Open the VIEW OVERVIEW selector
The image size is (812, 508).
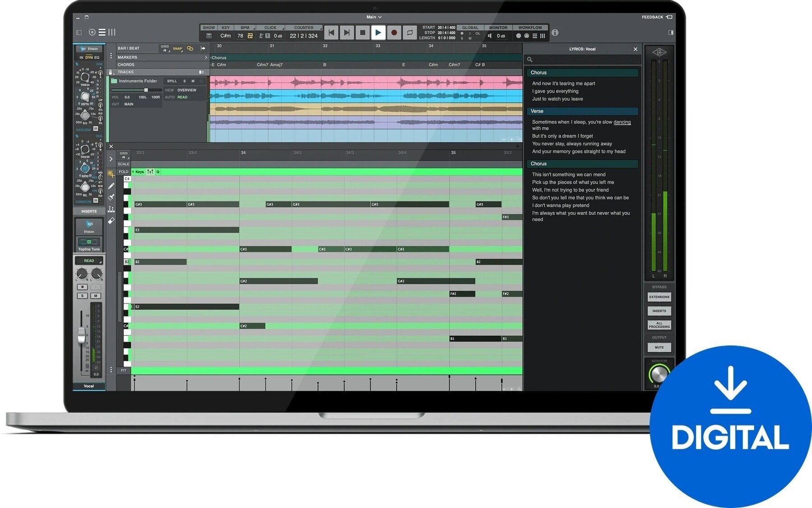click(x=187, y=90)
